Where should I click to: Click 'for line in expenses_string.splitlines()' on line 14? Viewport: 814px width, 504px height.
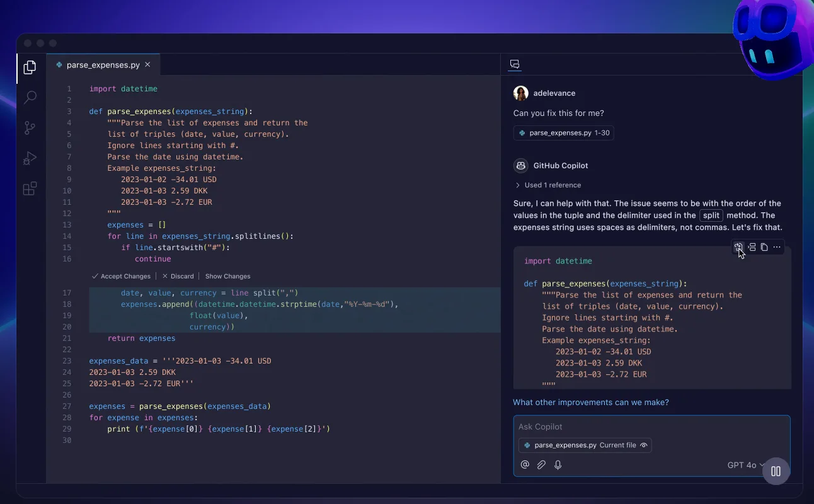click(x=200, y=236)
